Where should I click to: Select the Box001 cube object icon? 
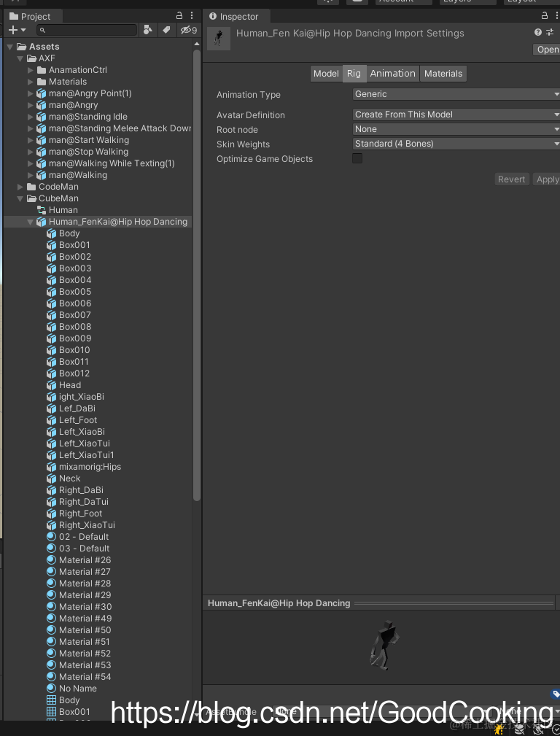(52, 245)
